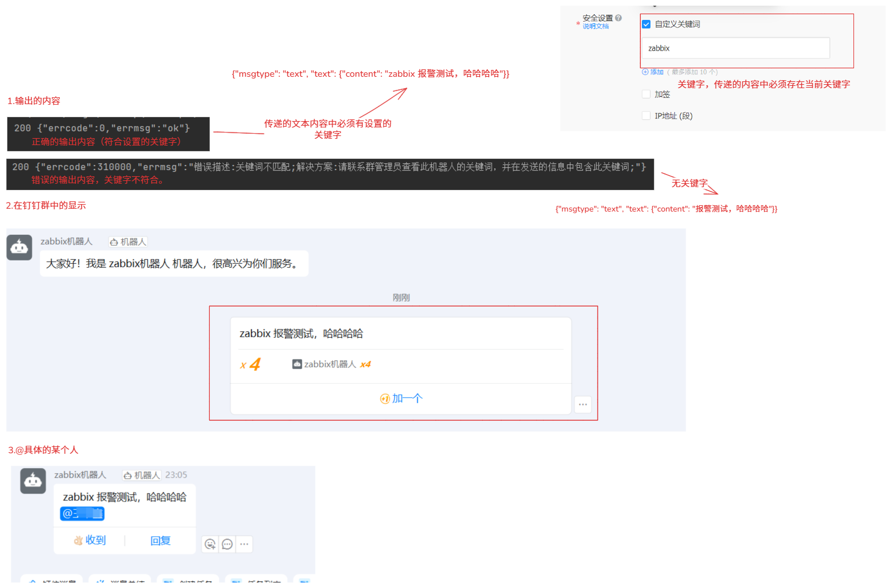
Task: Click zabbix机器人 name on the 23:05 message
Action: [80, 475]
